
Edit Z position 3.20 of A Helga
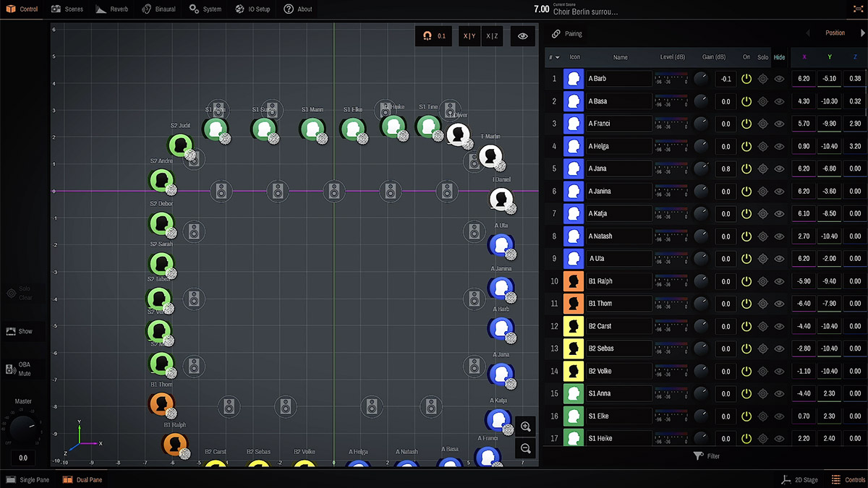(856, 146)
